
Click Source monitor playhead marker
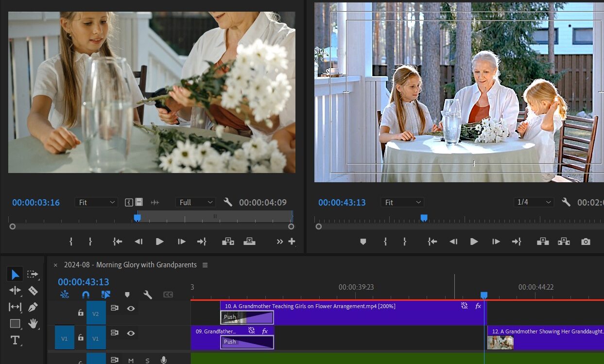[137, 218]
